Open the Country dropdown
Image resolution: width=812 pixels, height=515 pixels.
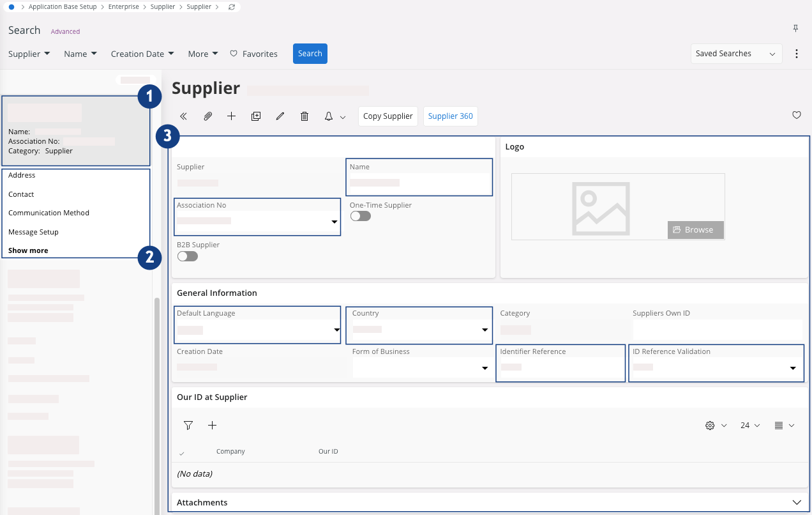coord(485,330)
